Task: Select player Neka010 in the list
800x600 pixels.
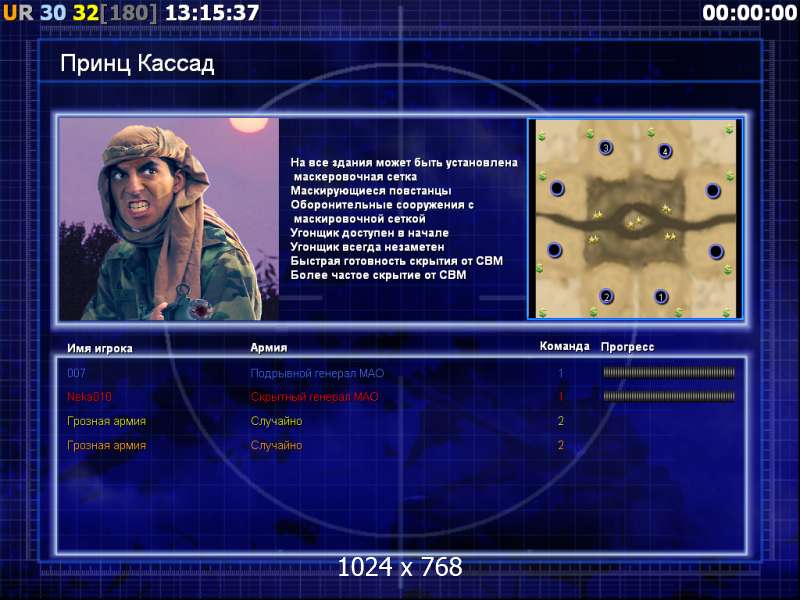Action: (89, 396)
